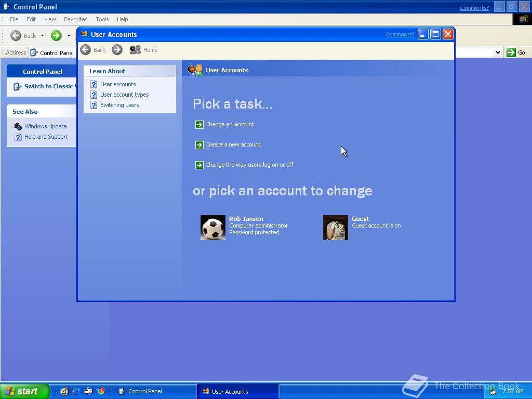This screenshot has height=399, width=532.
Task: Click the 7:57 AM taskbar clock
Action: [513, 391]
